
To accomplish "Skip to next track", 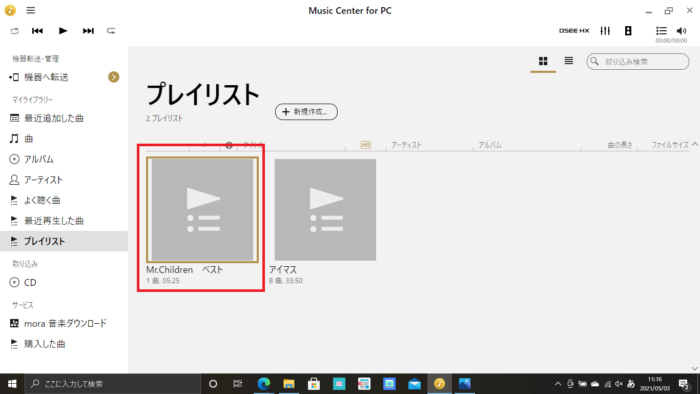I will 88,31.
